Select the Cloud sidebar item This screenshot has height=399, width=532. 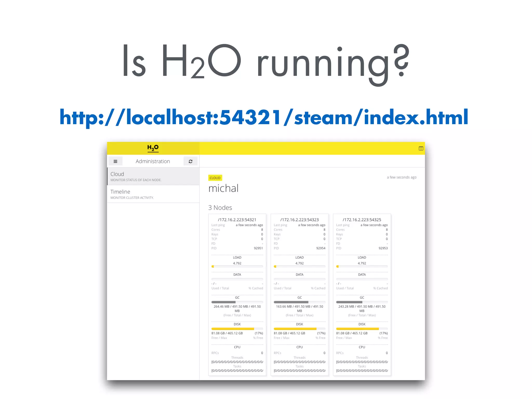pos(153,176)
